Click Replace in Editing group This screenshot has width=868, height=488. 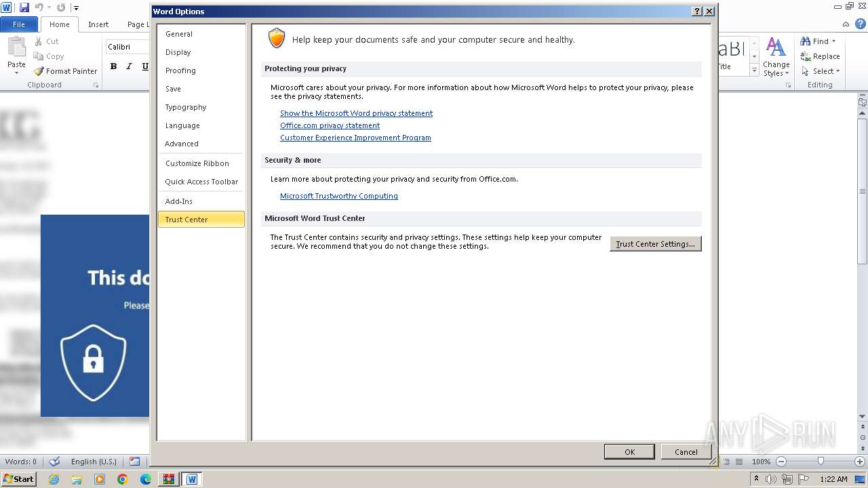pyautogui.click(x=820, y=56)
